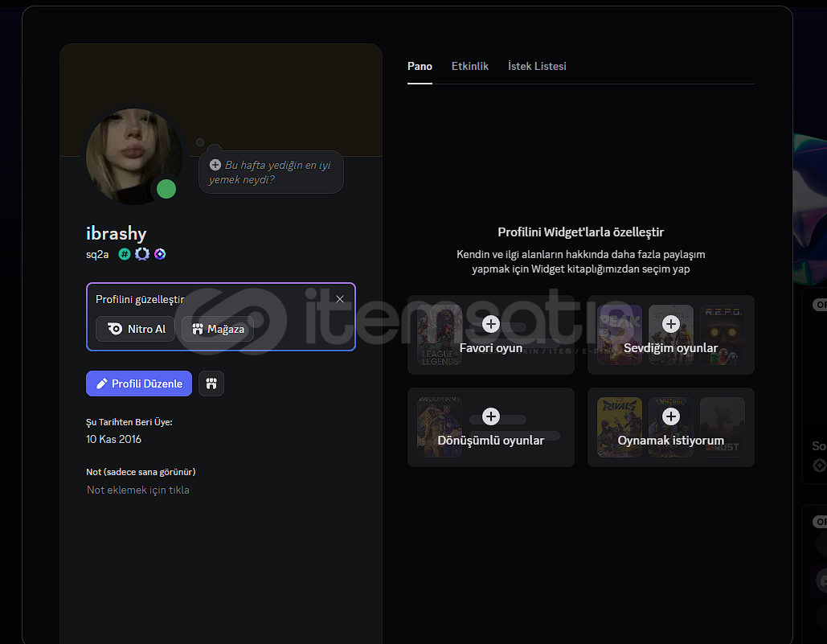Add a Dönüşümlü oyunlar widget
Image resolution: width=827 pixels, height=644 pixels.
click(x=490, y=416)
